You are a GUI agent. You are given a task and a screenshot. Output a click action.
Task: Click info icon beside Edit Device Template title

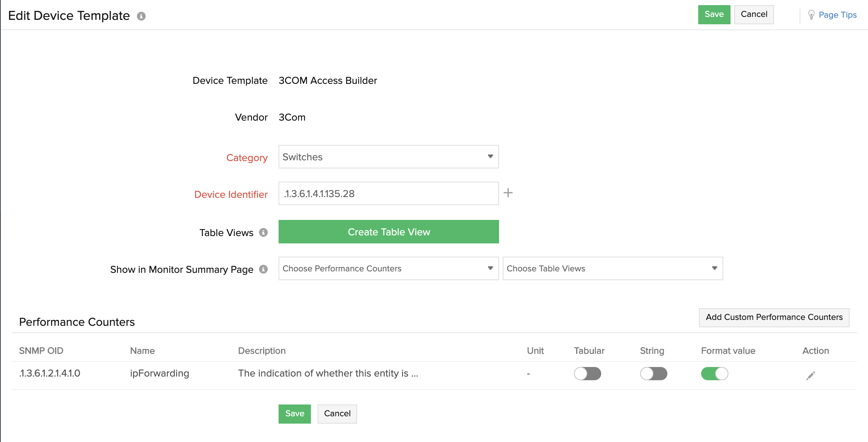(141, 16)
